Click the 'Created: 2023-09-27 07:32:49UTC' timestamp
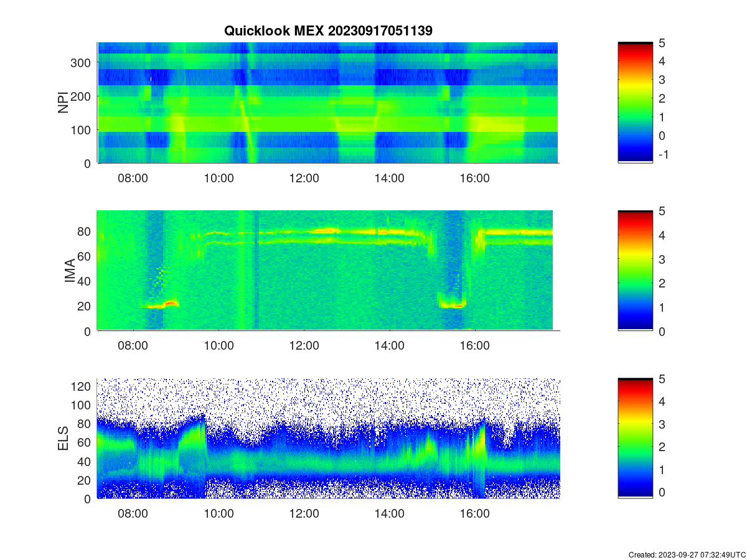The width and height of the screenshot is (747, 560). tap(687, 554)
